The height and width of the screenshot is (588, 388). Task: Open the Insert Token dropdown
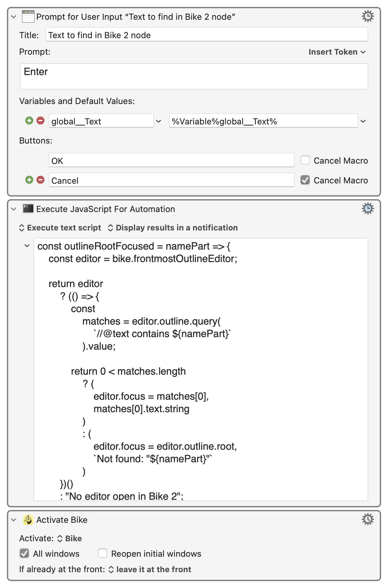coord(337,52)
